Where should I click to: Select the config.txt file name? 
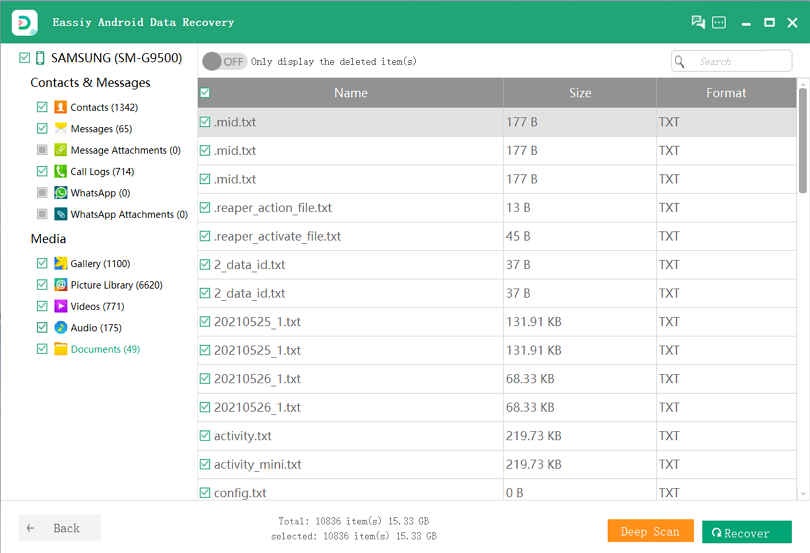pos(240,493)
